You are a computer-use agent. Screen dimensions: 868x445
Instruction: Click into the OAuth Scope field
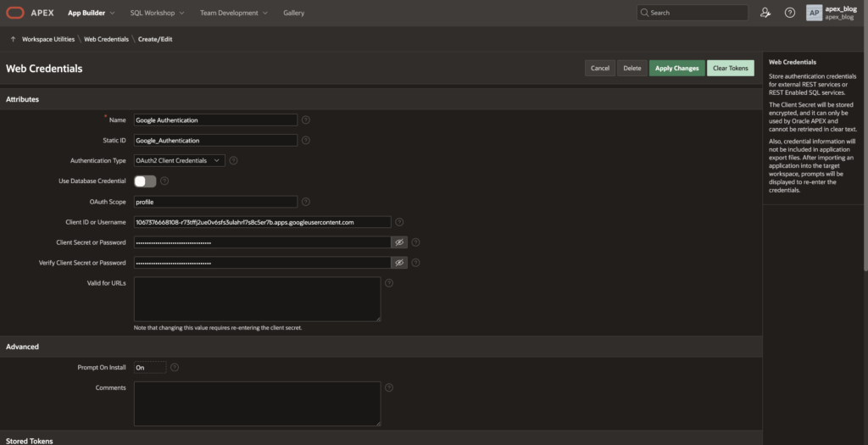pos(215,202)
